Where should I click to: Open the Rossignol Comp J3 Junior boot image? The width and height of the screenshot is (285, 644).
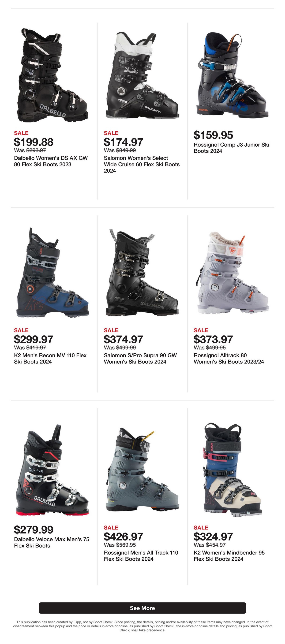[232, 75]
